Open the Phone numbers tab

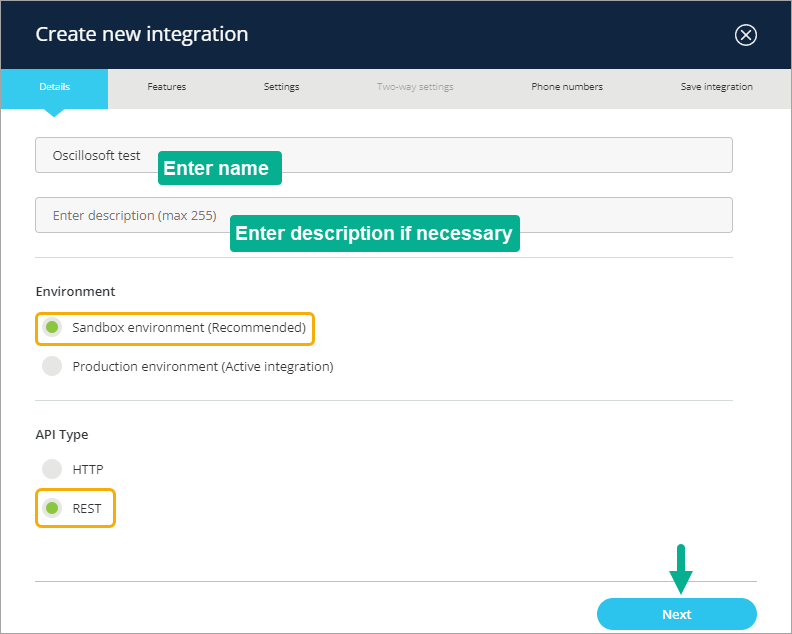click(567, 87)
